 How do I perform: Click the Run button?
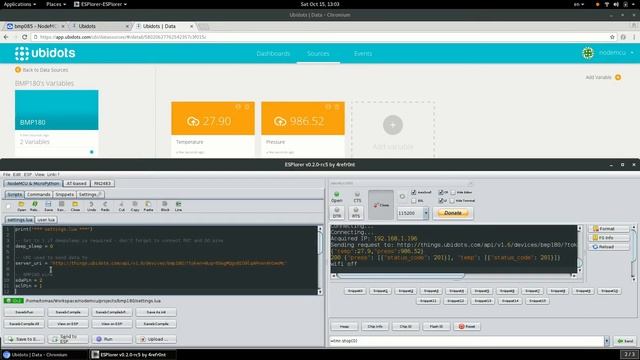click(x=112, y=339)
